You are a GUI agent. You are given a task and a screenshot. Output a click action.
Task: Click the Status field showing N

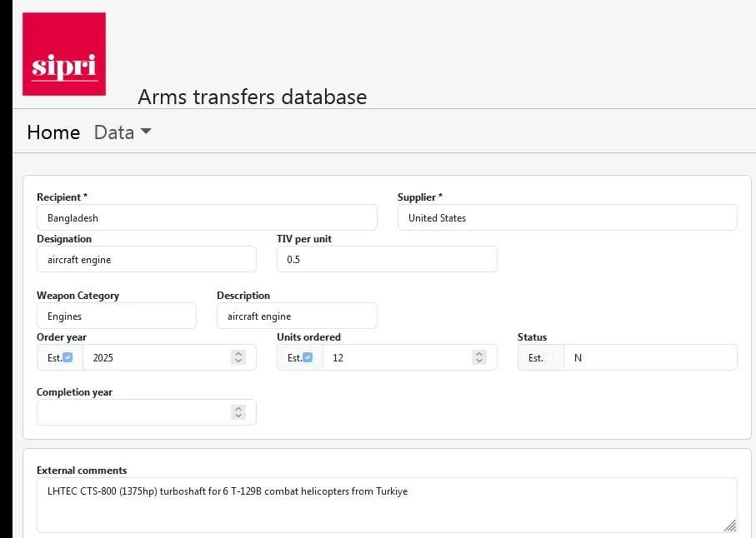[x=650, y=357]
